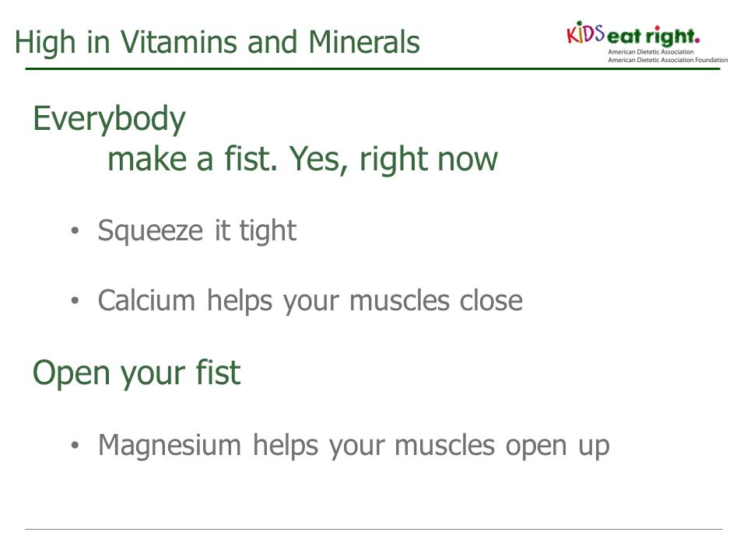Click the word 'Calcium'
The height and width of the screenshot is (560, 747).
[x=147, y=300]
